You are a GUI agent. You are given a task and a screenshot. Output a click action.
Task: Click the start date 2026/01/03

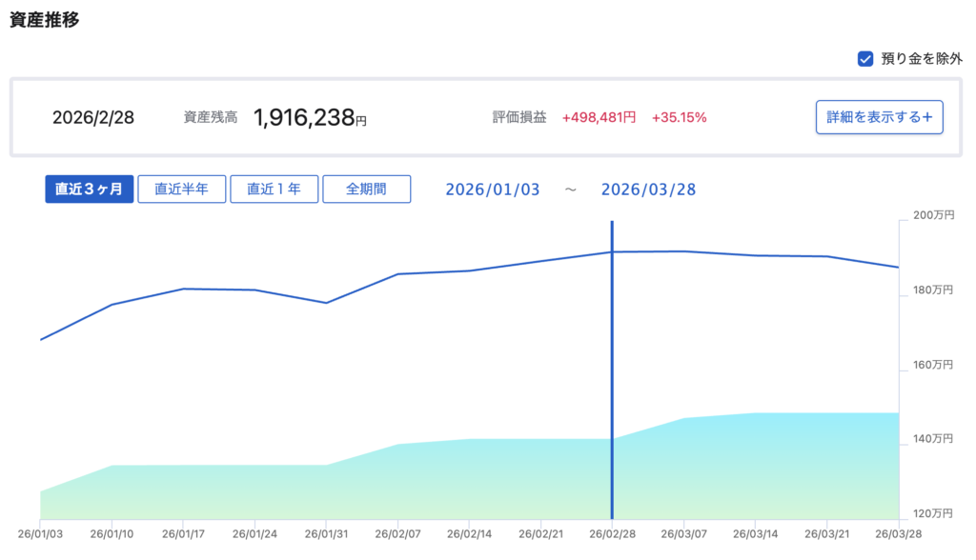click(492, 190)
